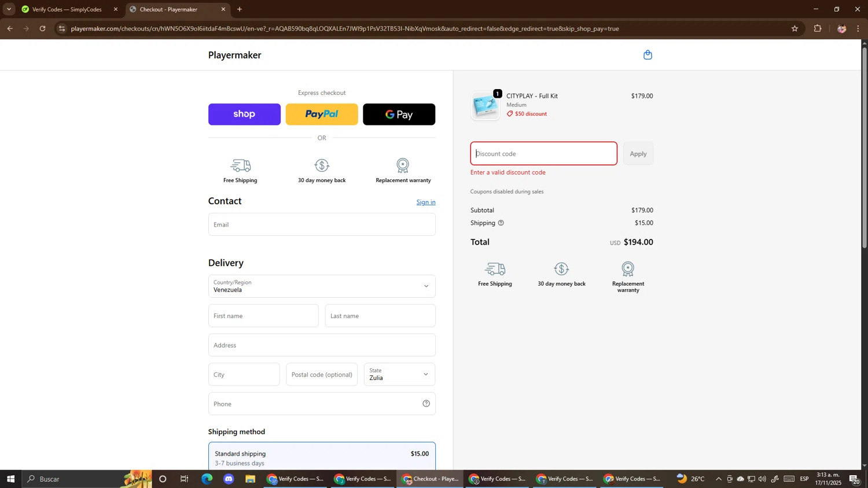
Task: Click the Email input field
Action: click(322, 224)
